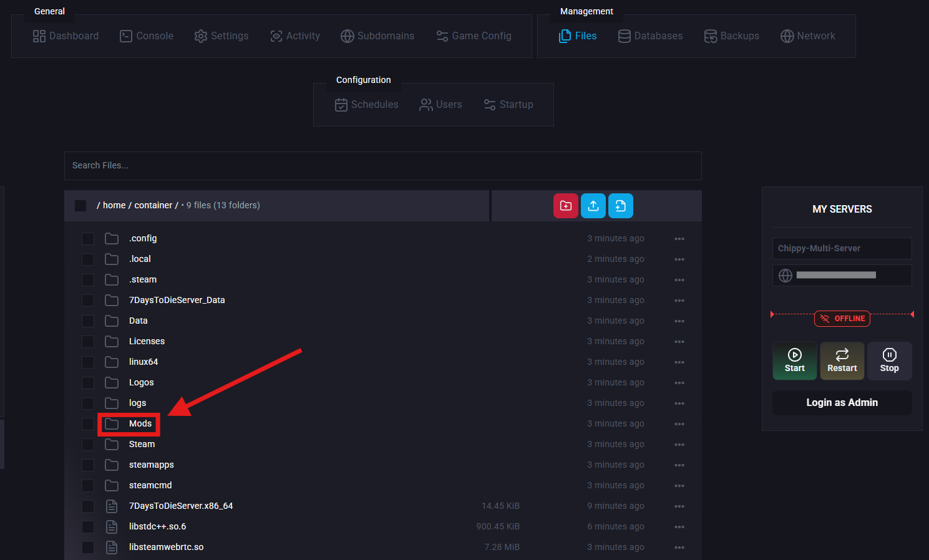This screenshot has height=560, width=929.
Task: Click the lowercase logs folder icon
Action: pyautogui.click(x=112, y=403)
